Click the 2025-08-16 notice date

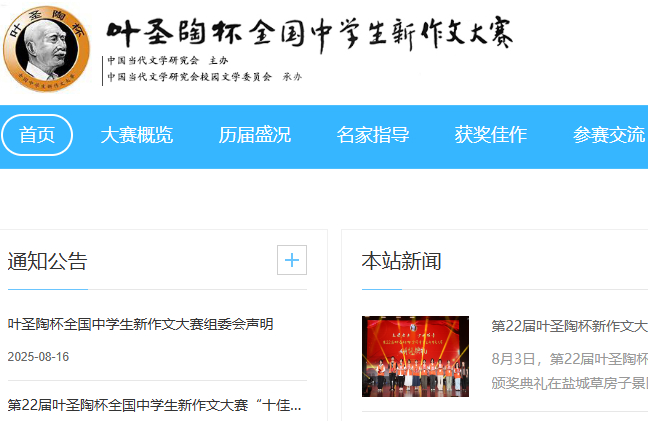pyautogui.click(x=38, y=357)
